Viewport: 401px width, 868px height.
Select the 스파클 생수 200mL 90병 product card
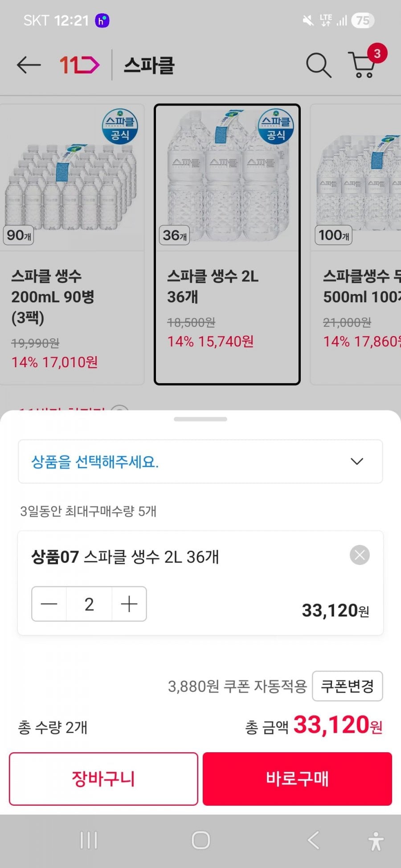pos(72,244)
